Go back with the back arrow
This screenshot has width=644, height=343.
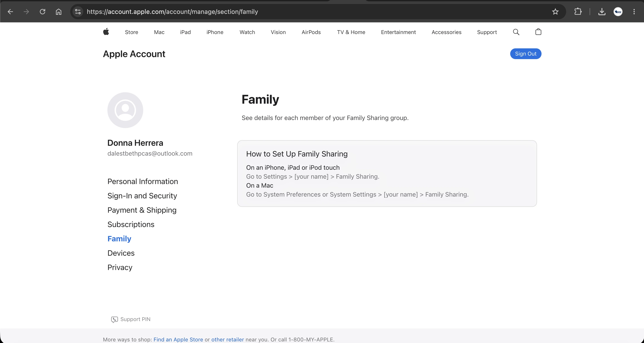point(10,11)
